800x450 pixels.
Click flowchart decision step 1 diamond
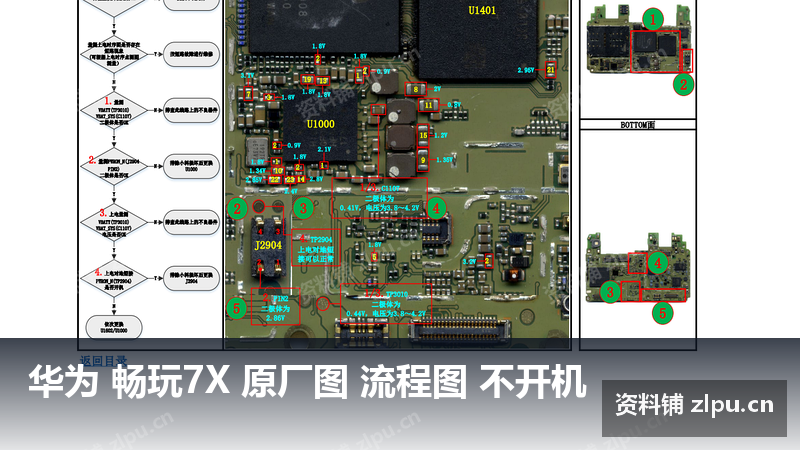pos(114,110)
